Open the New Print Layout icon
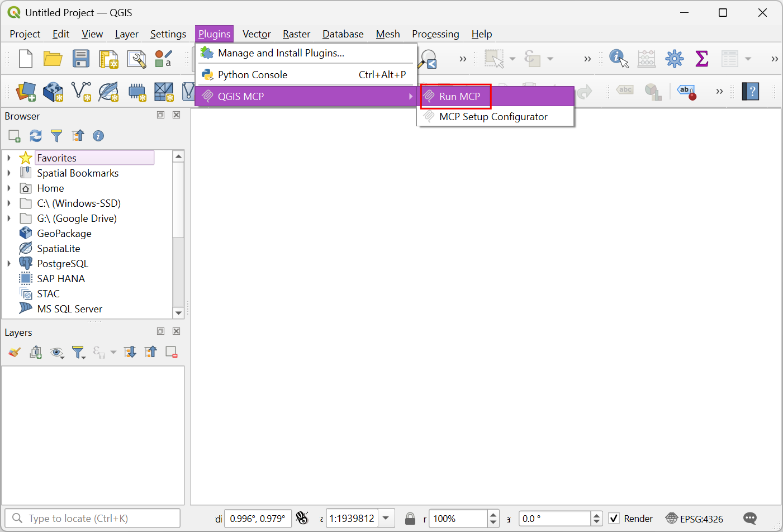783x532 pixels. pos(108,59)
